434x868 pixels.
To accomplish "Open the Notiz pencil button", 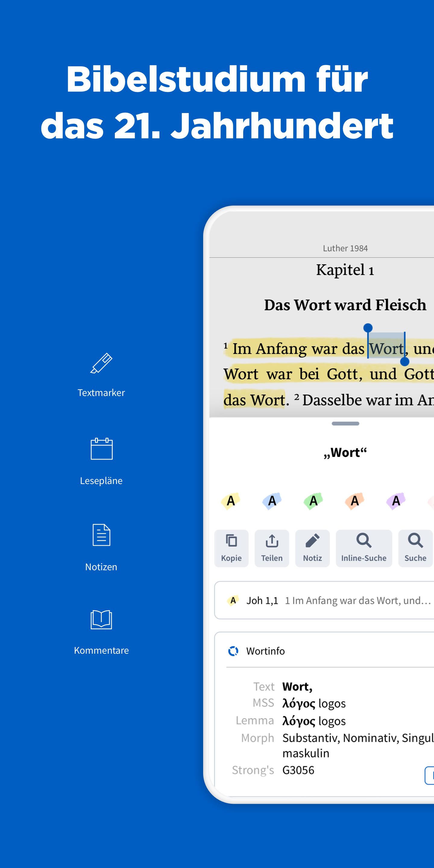I will tap(312, 548).
